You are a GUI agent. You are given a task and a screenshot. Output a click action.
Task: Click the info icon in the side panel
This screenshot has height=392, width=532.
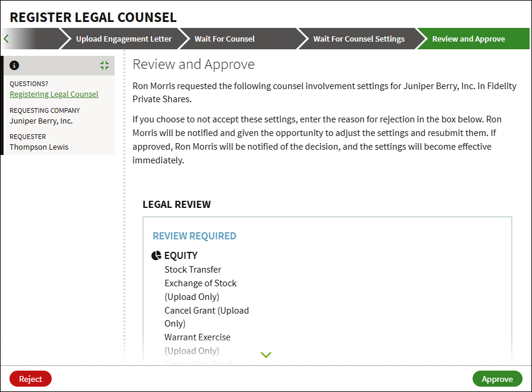(14, 65)
